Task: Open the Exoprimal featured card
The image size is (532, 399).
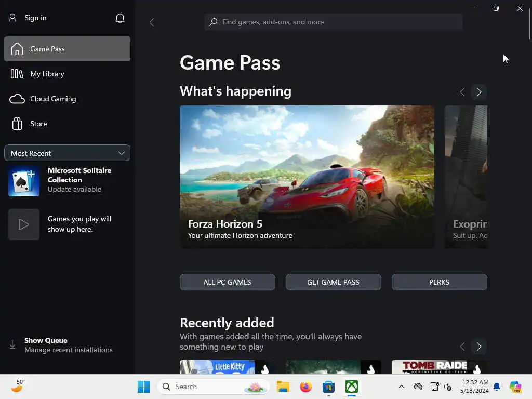Action: click(466, 177)
